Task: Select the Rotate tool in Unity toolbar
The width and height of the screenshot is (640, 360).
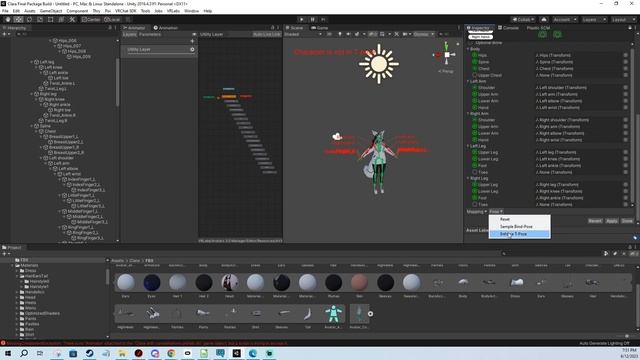Action: click(x=29, y=19)
